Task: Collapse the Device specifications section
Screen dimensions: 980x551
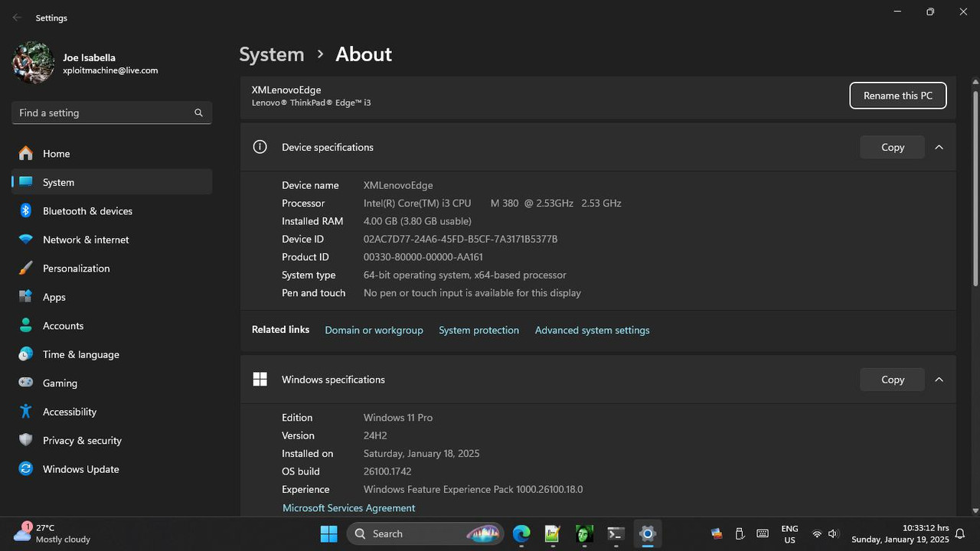Action: coord(939,147)
